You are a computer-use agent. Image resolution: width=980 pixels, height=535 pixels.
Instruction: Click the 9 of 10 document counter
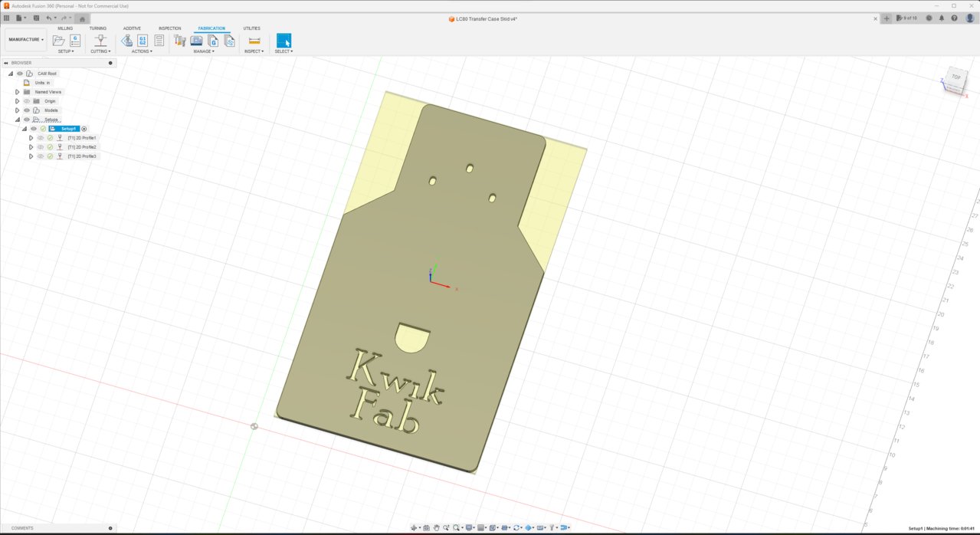point(906,18)
